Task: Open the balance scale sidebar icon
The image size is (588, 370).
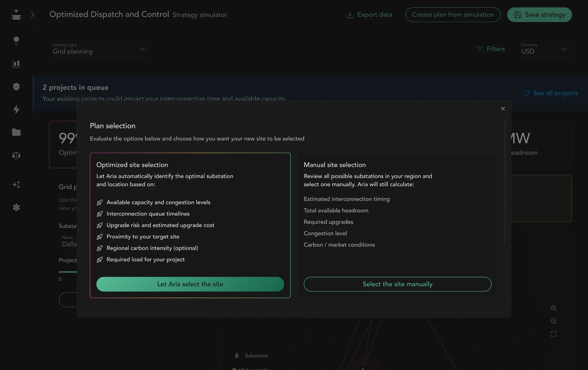Action: point(16,155)
